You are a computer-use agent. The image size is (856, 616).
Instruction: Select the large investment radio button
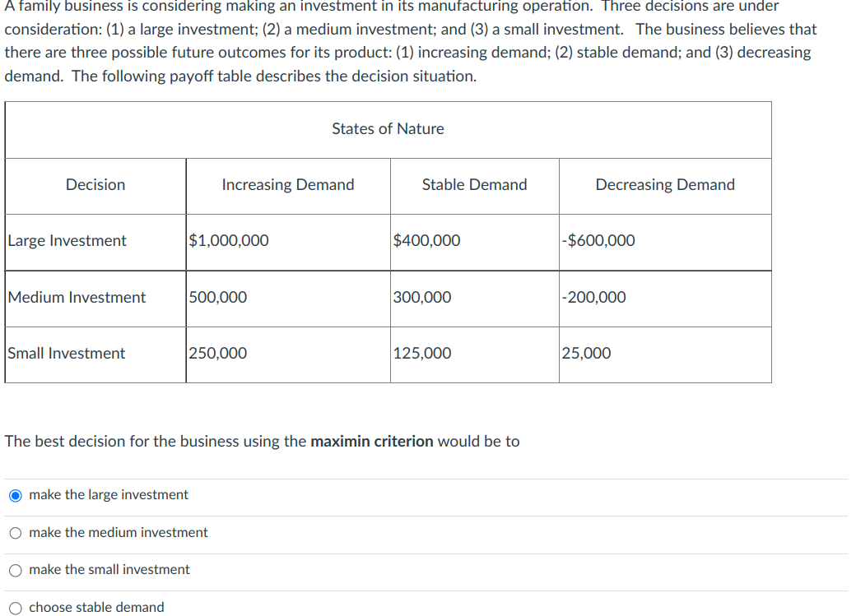coord(16,495)
